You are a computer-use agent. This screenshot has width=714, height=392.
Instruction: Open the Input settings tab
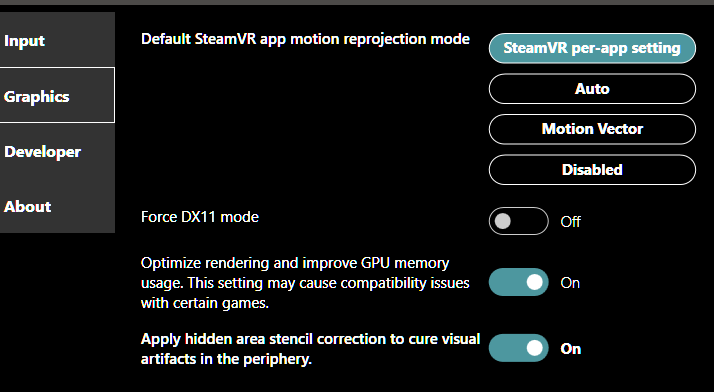point(57,40)
